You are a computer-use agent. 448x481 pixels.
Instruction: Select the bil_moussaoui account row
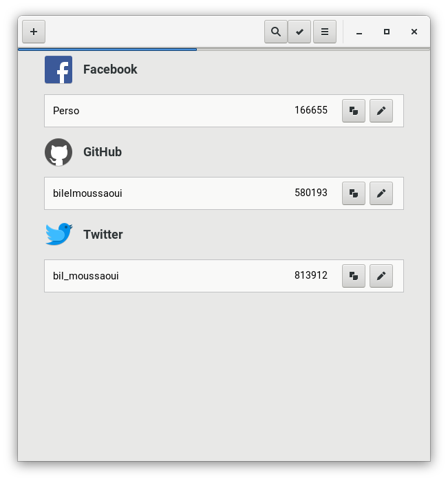tap(224, 276)
